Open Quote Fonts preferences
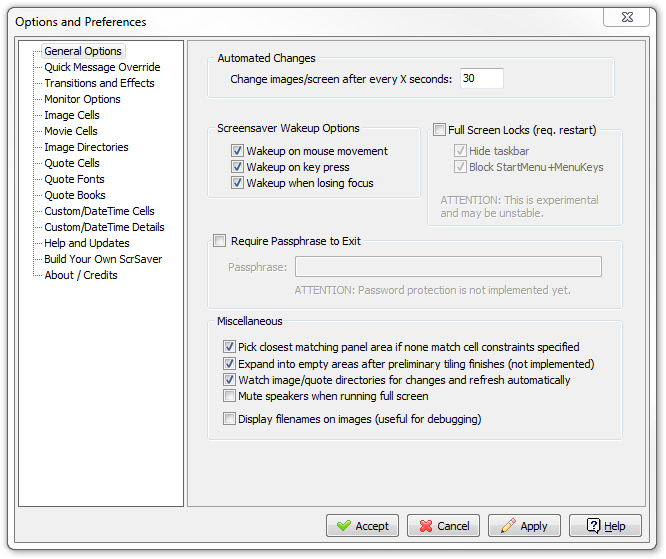Image resolution: width=666 pixels, height=559 pixels. (74, 179)
